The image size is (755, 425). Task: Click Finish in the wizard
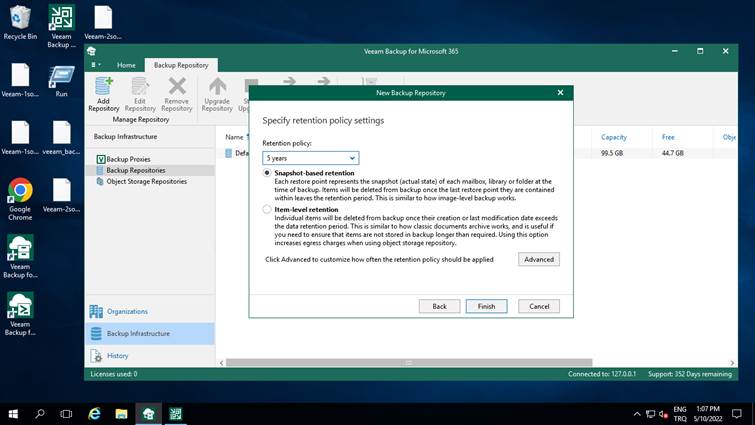[x=486, y=306]
